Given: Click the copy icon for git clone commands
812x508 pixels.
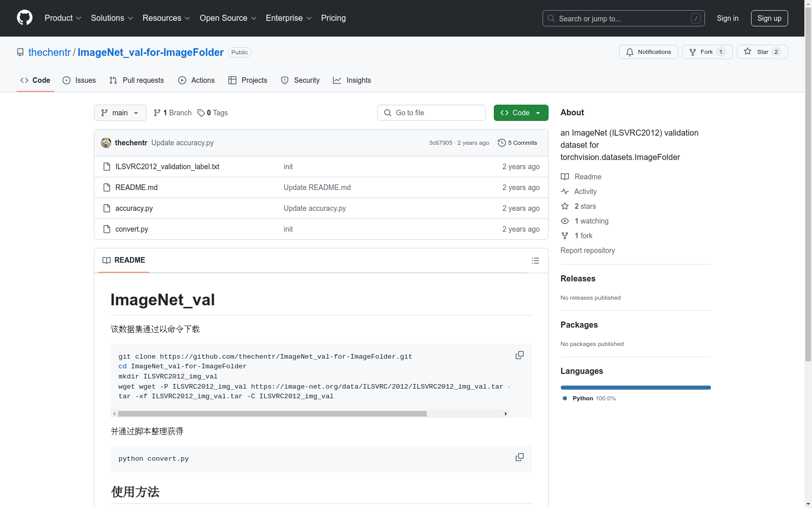Looking at the screenshot, I should 520,355.
